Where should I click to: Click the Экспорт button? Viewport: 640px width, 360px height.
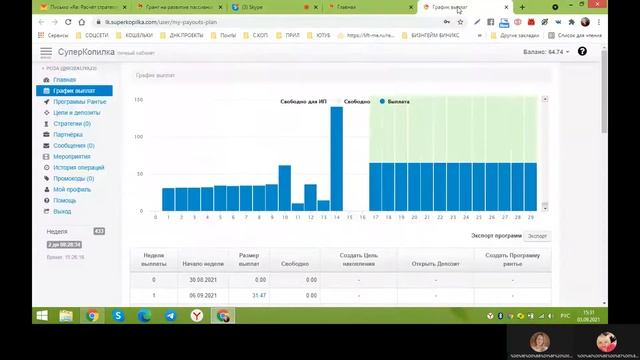click(x=537, y=236)
